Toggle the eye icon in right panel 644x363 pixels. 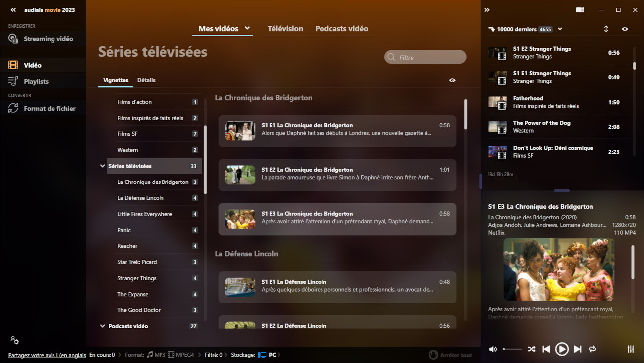(x=625, y=29)
